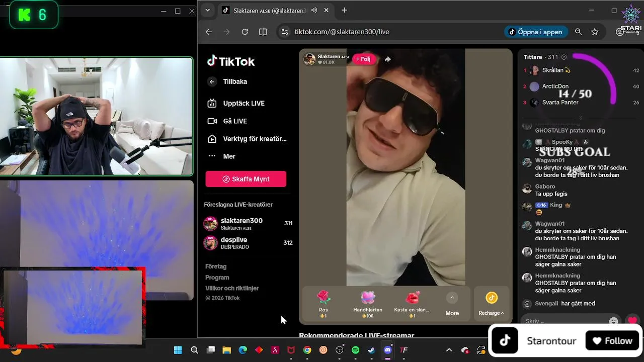Click the share arrow icon on stream
The image size is (644, 362).
387,59
